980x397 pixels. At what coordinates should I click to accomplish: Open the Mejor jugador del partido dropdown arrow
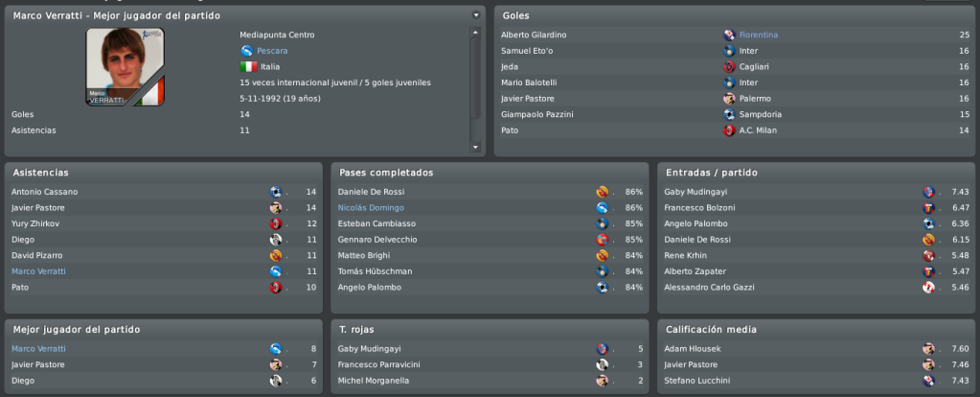click(x=476, y=15)
